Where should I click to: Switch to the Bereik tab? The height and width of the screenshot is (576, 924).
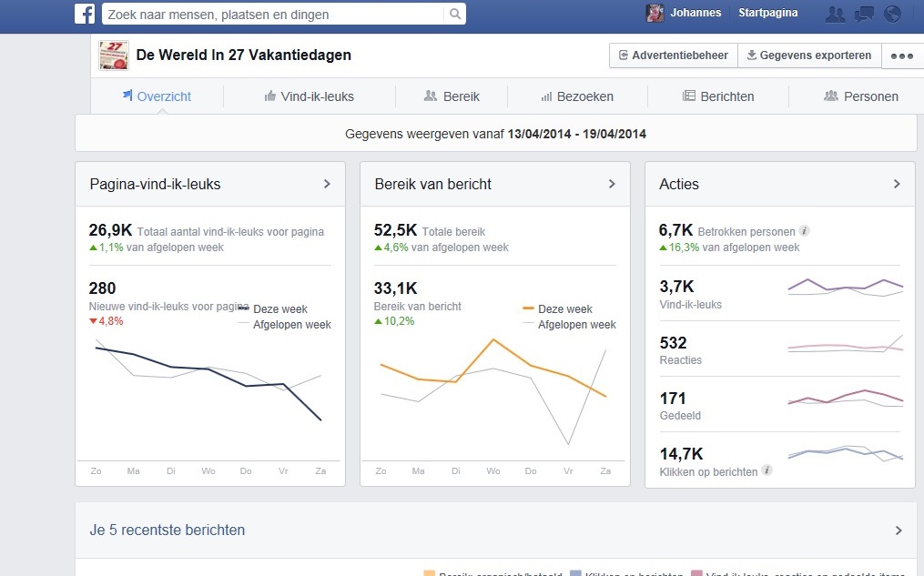click(452, 96)
